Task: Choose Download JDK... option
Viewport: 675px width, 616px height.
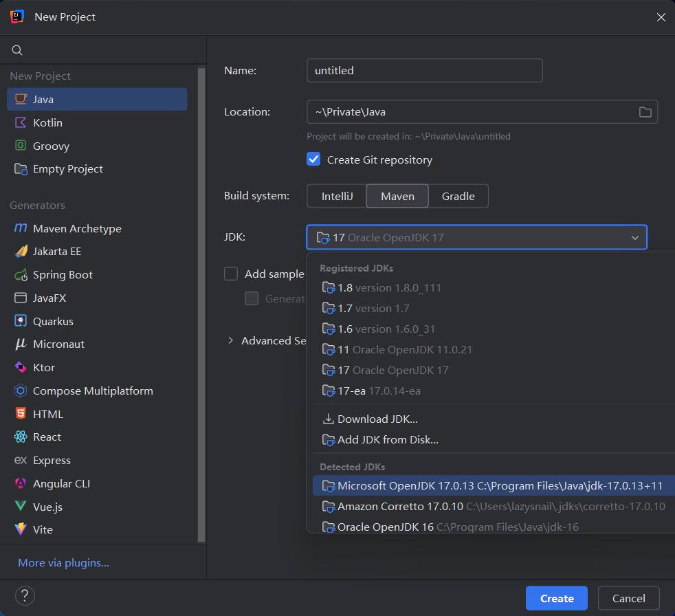Action: click(x=494, y=419)
